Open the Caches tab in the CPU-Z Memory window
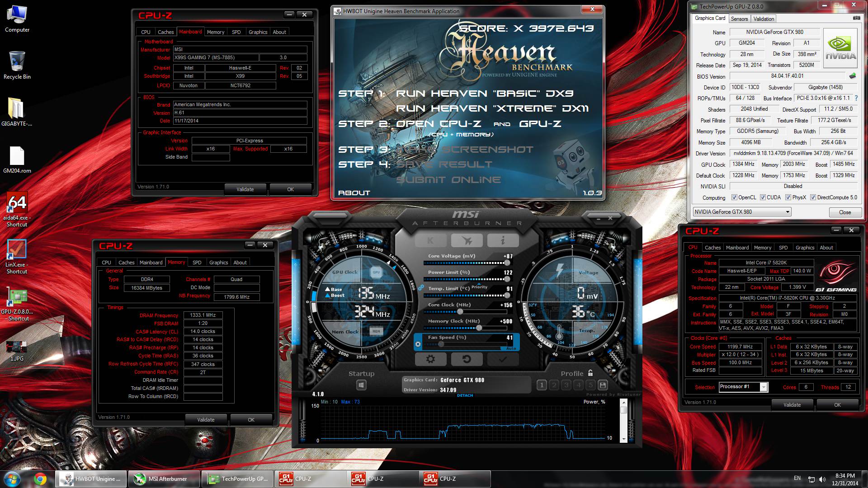The height and width of the screenshot is (488, 868). click(126, 263)
